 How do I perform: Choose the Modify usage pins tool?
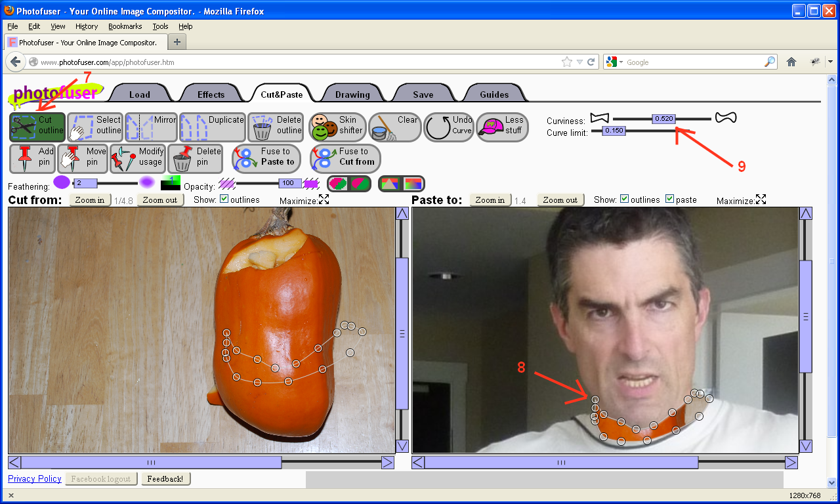137,158
